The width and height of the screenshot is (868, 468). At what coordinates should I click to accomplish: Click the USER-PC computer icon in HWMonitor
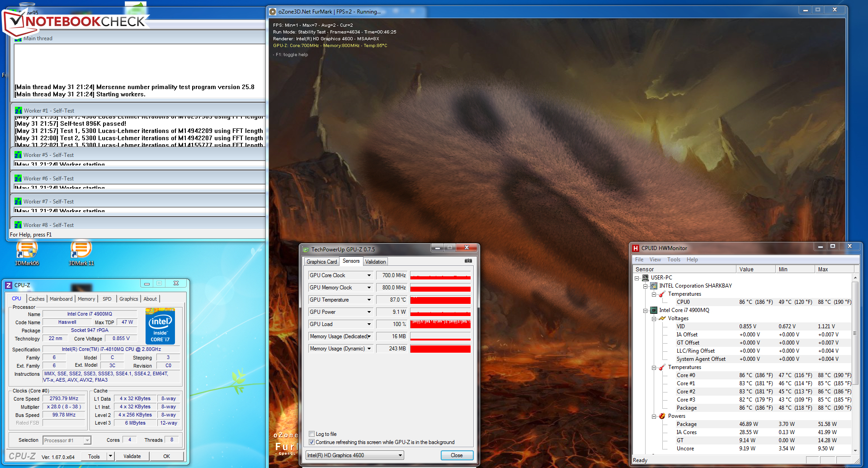pyautogui.click(x=646, y=278)
